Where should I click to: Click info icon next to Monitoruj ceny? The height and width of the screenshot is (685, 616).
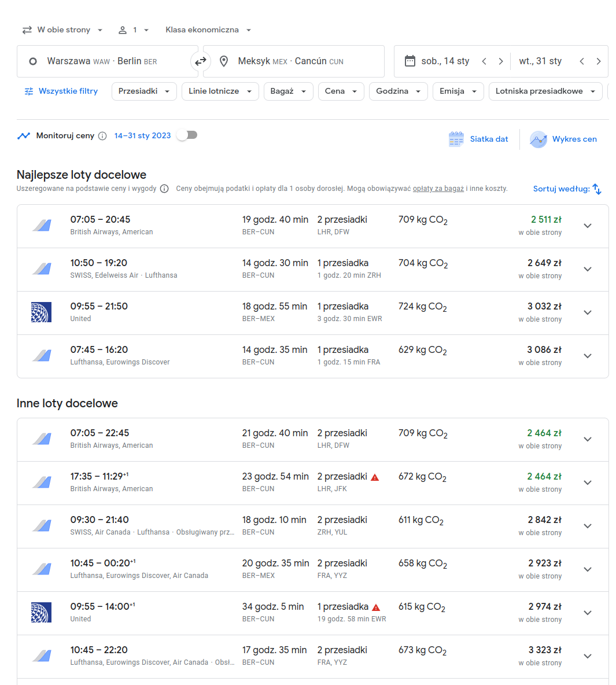pyautogui.click(x=103, y=136)
